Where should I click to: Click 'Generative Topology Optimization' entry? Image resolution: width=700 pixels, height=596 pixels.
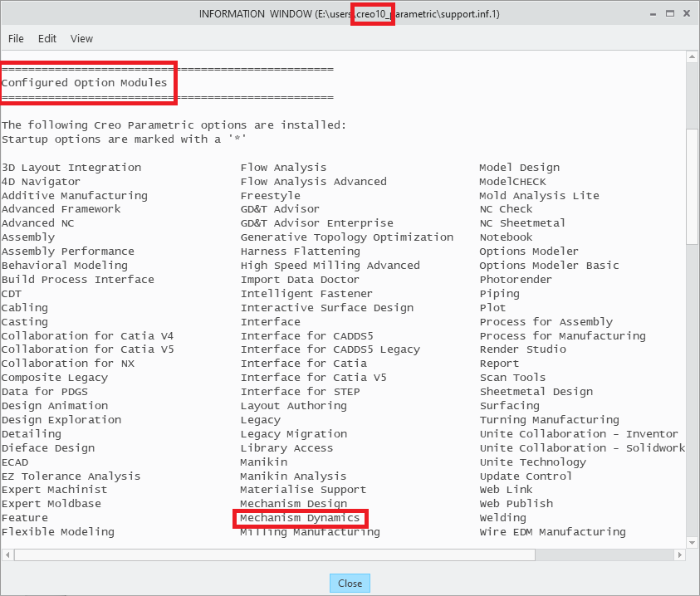(347, 237)
